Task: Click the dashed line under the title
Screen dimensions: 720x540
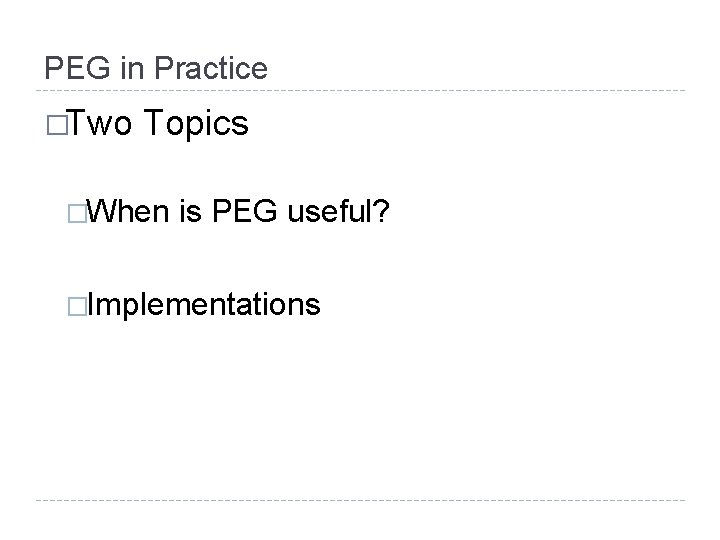Action: pos(360,90)
